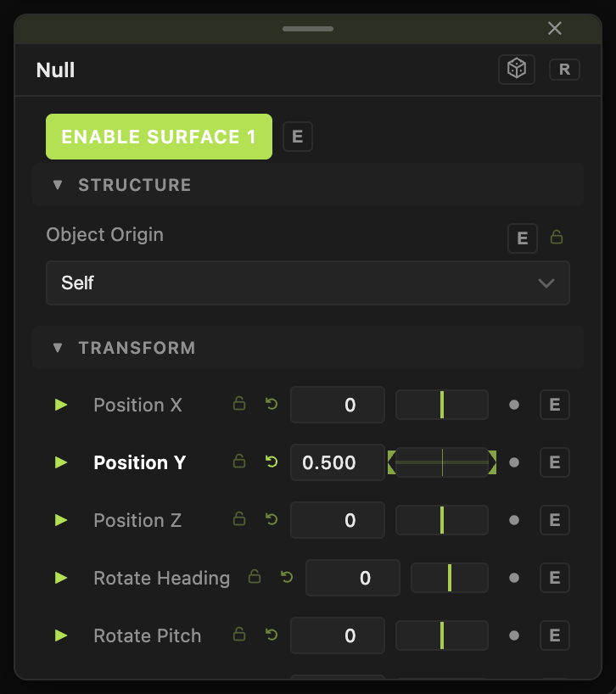
Task: Click the dice randomize icon
Action: (x=517, y=70)
